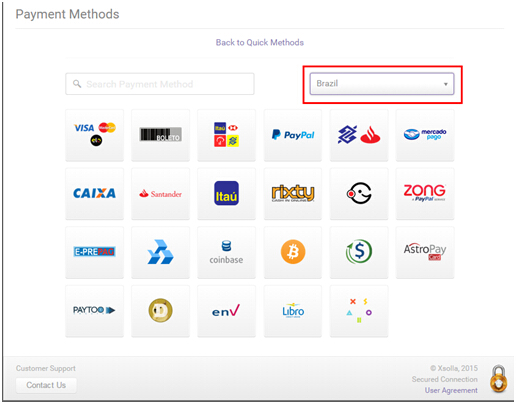Screen dimensions: 516x404
Task: Choose the Dogecoin payment tile
Action: coord(160,311)
